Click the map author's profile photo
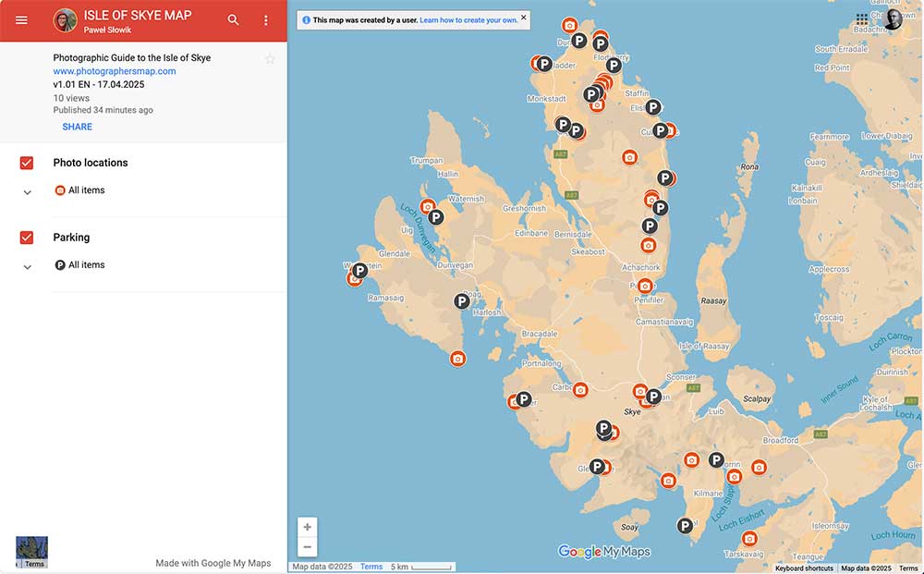This screenshot has width=924, height=574. pos(65,20)
